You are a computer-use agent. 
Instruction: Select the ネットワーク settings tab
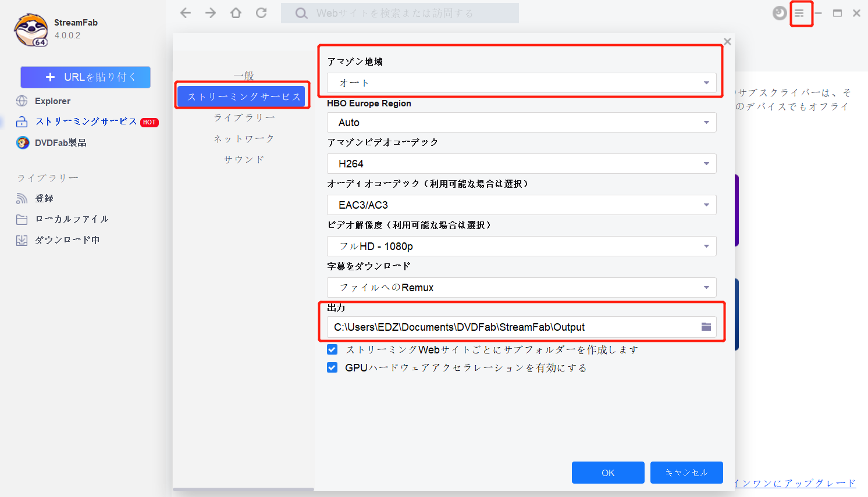coord(244,138)
